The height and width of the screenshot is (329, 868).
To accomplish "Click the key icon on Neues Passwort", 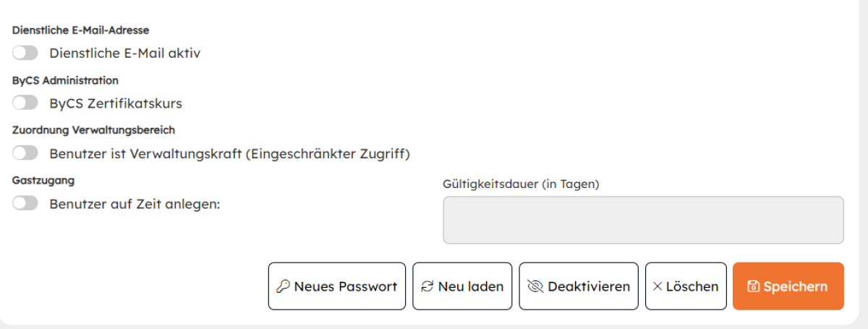I will [284, 286].
